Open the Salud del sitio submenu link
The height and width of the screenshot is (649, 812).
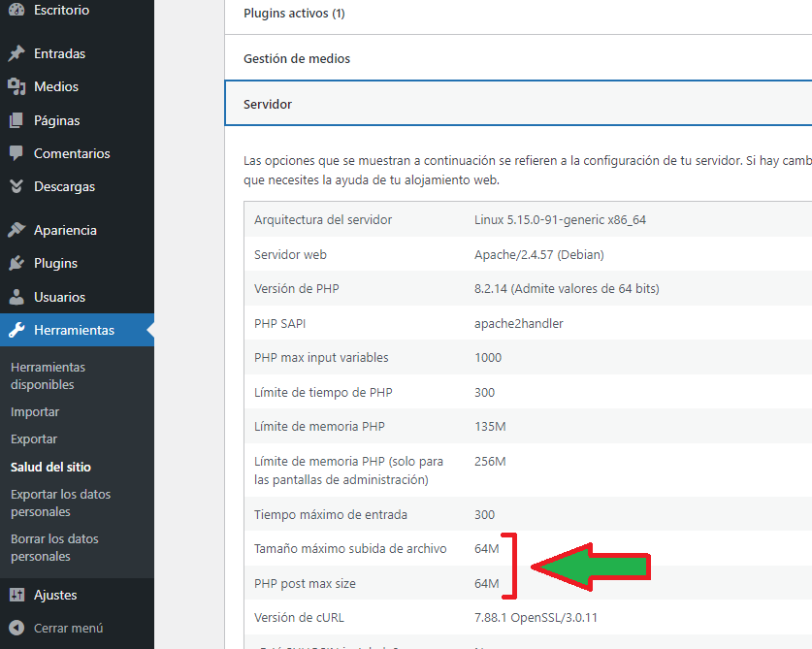point(50,467)
